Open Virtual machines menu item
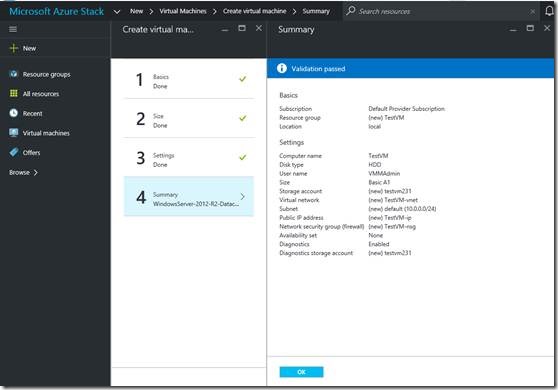The image size is (558, 390). [x=46, y=133]
